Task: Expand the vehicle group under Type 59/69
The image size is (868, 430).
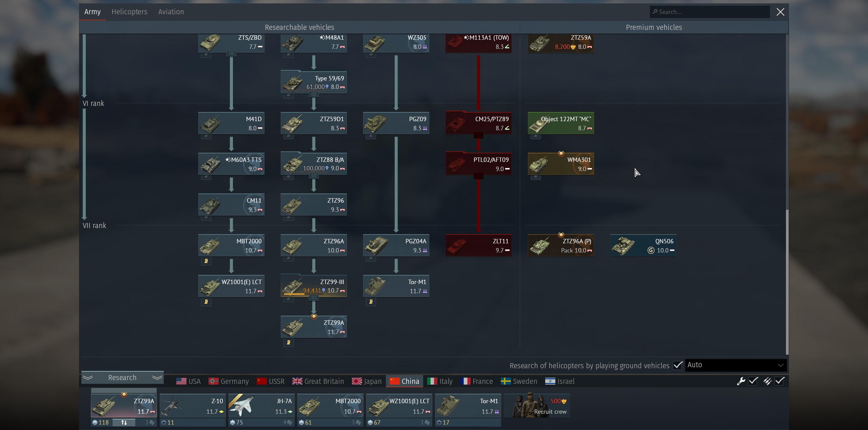Action: point(314,94)
